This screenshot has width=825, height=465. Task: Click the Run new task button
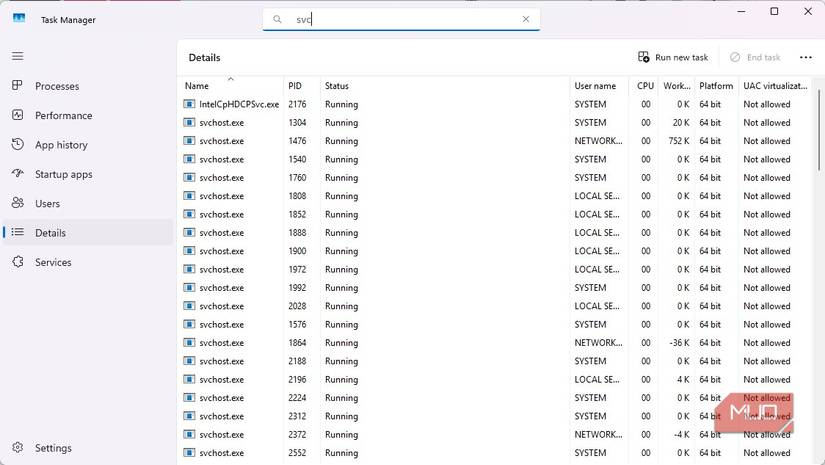click(673, 57)
